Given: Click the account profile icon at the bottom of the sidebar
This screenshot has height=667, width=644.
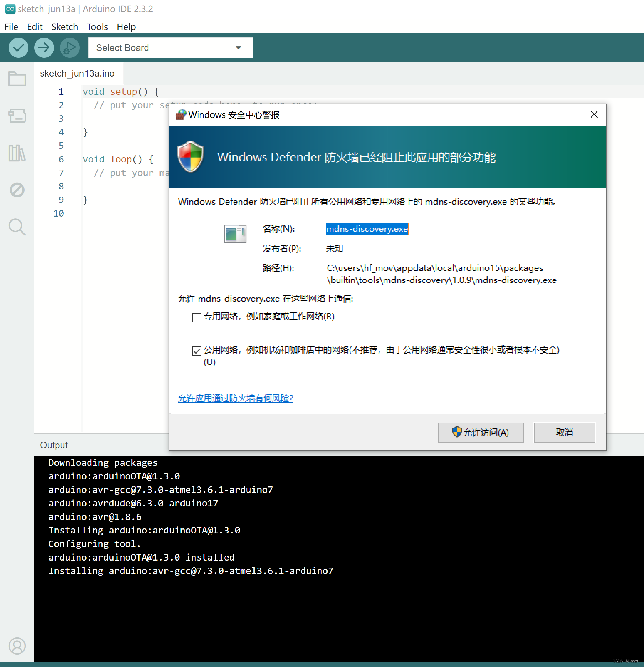Looking at the screenshot, I should pyautogui.click(x=17, y=646).
